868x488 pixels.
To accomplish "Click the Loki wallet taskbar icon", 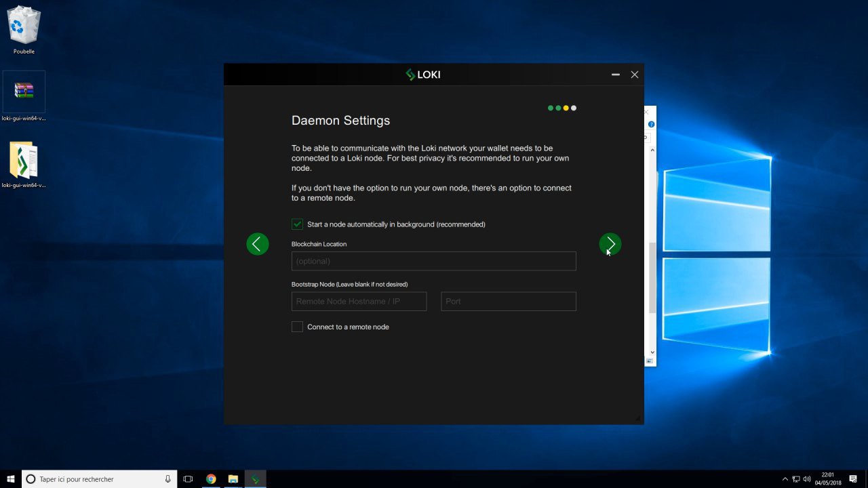I will pyautogui.click(x=256, y=479).
